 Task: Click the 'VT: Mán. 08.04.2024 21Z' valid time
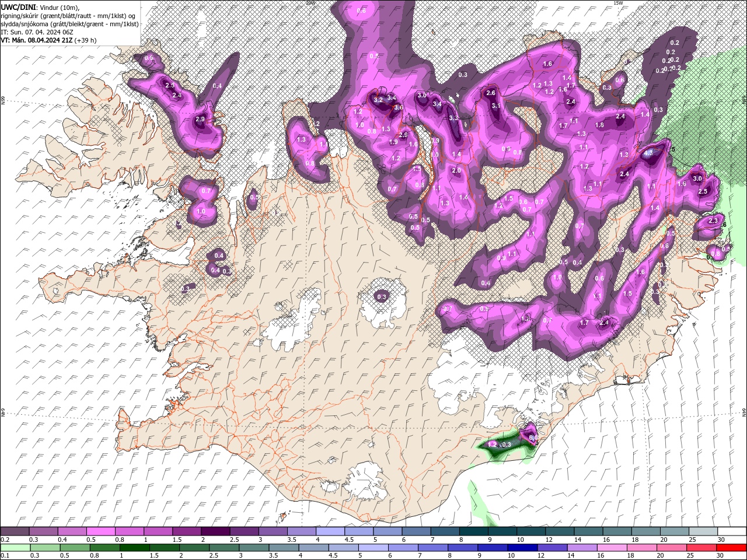coord(37,40)
